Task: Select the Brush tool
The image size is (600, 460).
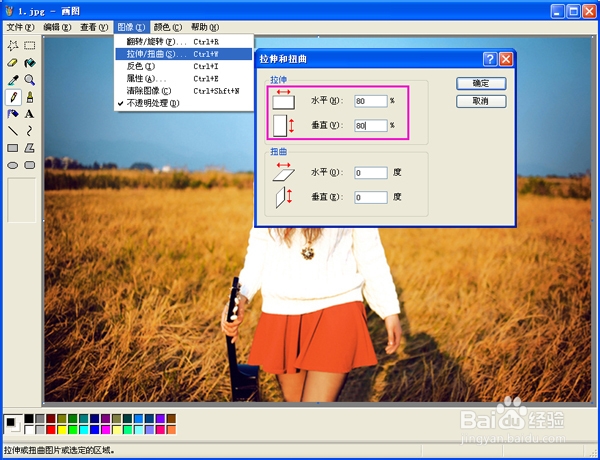Action: coord(29,97)
